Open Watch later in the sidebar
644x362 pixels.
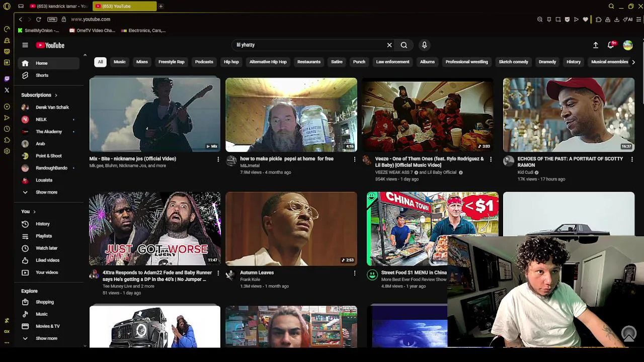[49, 248]
